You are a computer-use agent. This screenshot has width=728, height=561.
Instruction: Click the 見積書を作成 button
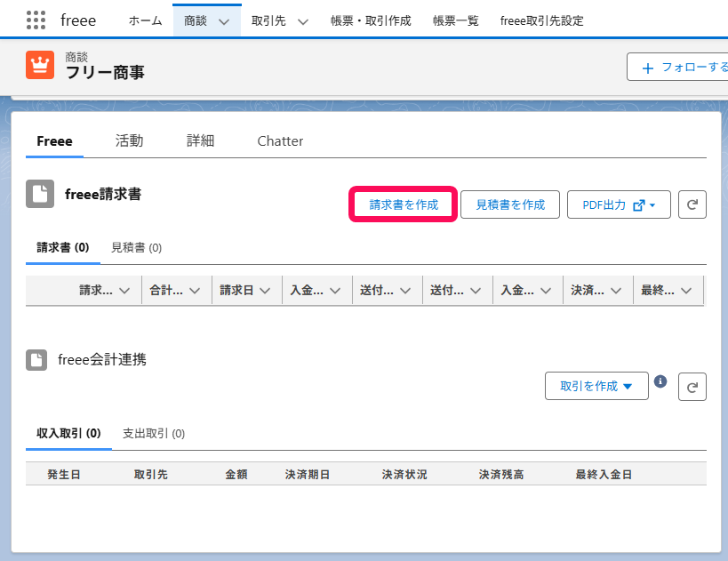coord(510,204)
